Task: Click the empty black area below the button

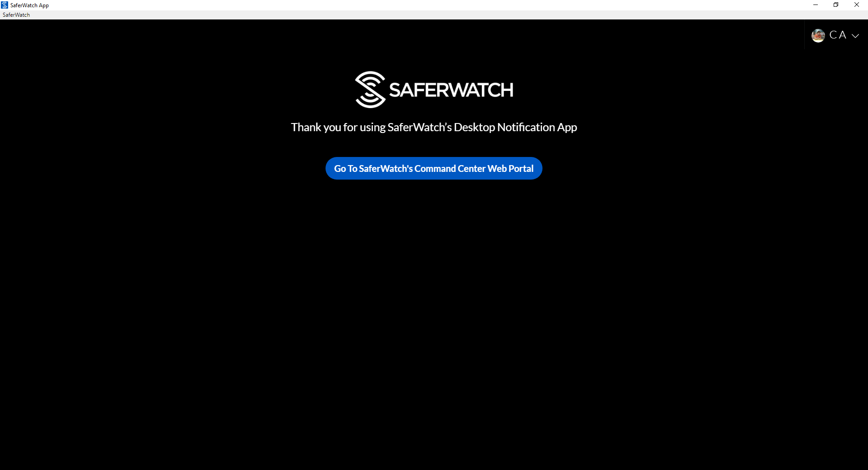Action: (x=434, y=317)
